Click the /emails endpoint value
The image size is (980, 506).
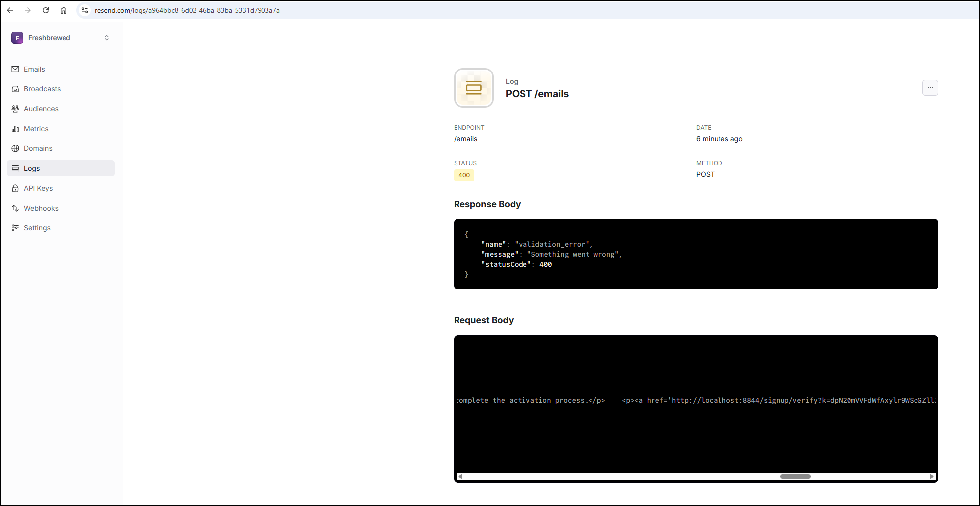[465, 139]
